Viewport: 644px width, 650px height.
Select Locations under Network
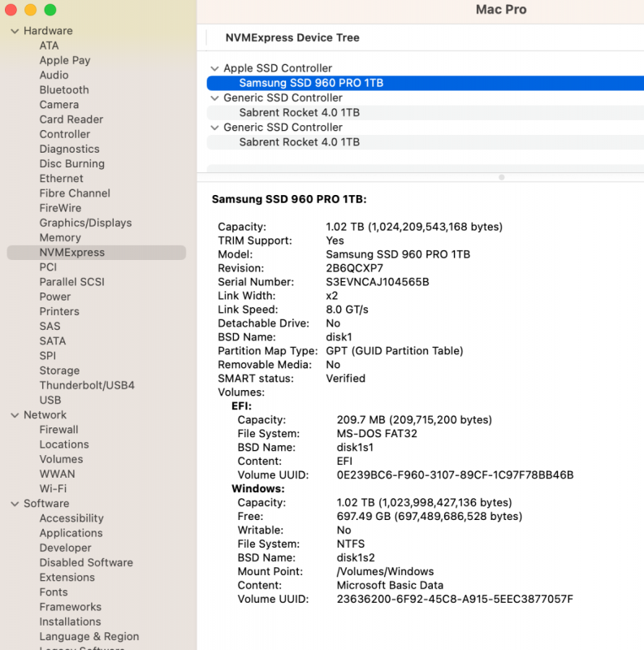[x=64, y=444]
